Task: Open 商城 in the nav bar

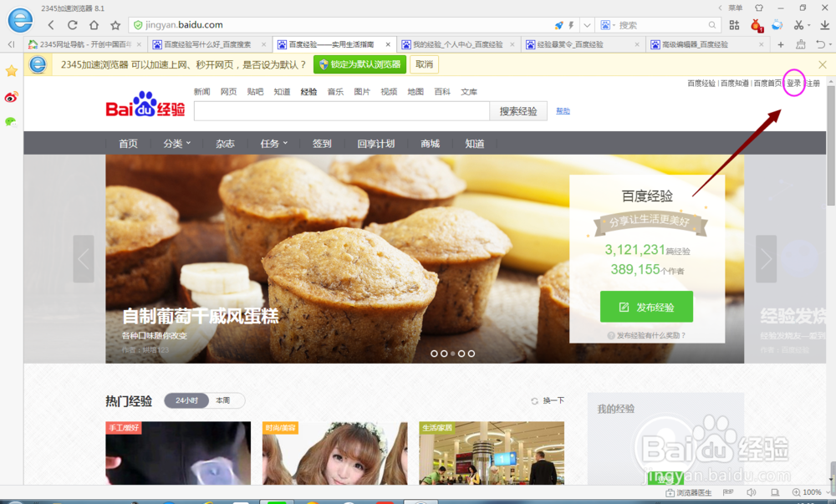Action: tap(430, 143)
